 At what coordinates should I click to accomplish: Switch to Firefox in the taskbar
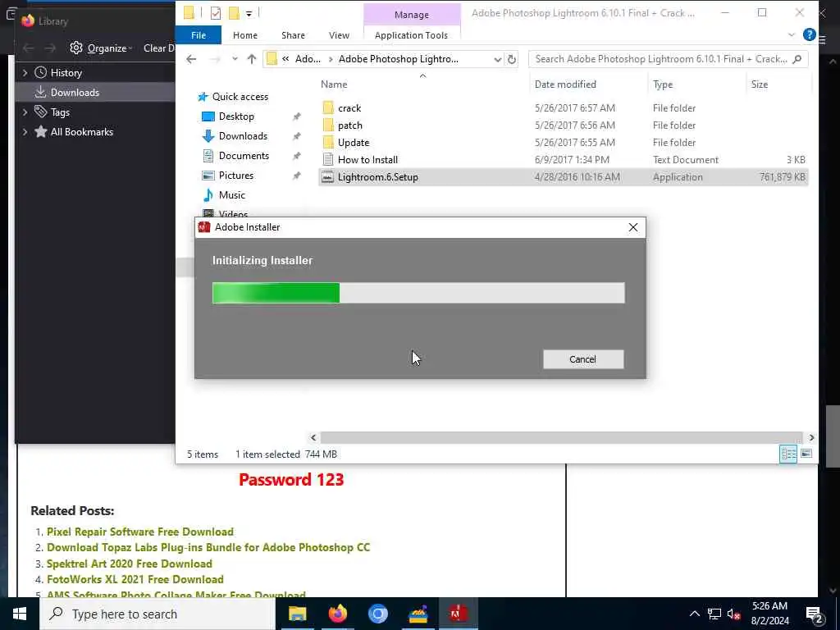point(337,614)
